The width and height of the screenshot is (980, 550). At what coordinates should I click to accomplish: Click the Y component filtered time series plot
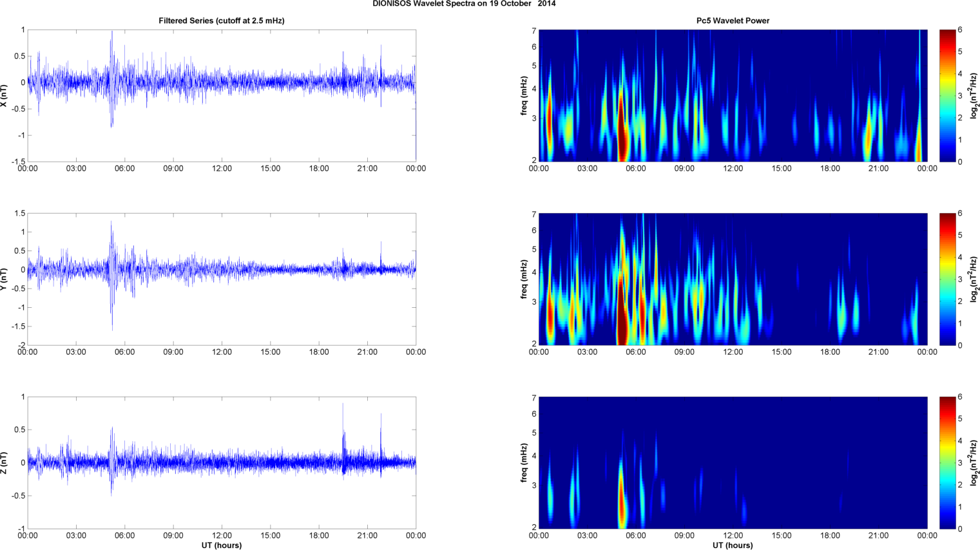click(222, 279)
